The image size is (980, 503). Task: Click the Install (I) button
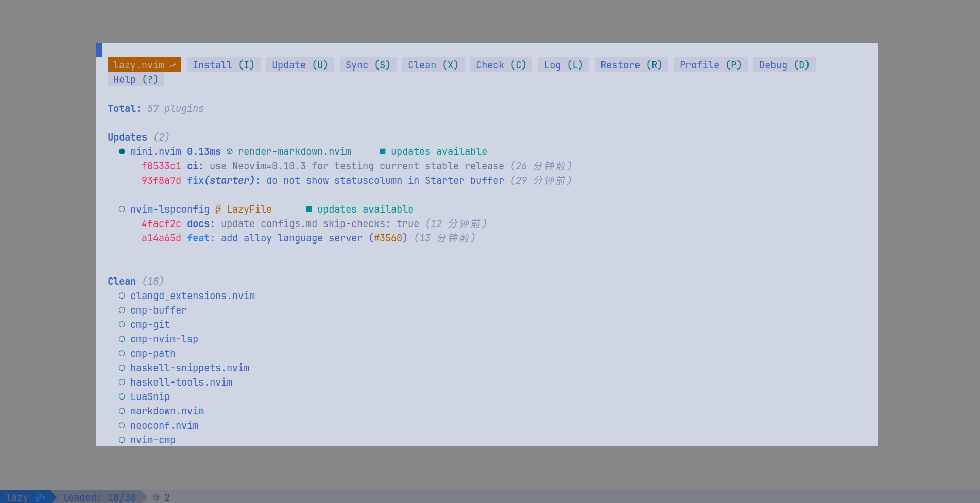(223, 65)
